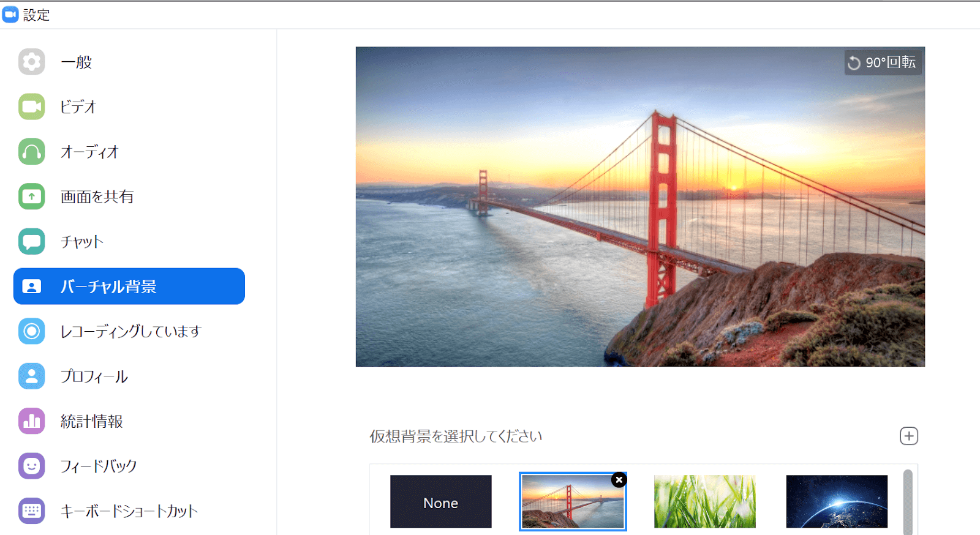Click the Zoom app logo in title bar
The height and width of the screenshot is (535, 980).
(x=10, y=15)
